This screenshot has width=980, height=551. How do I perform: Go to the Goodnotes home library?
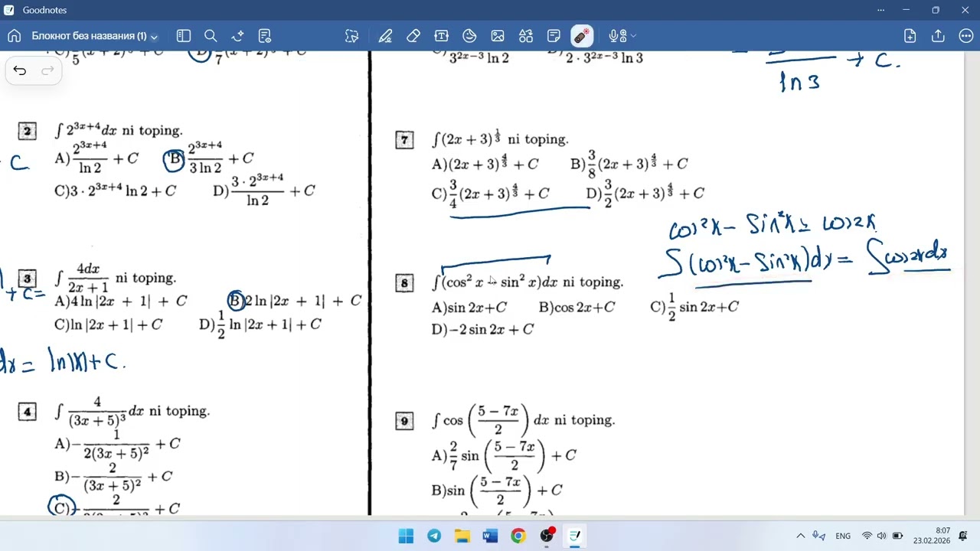[x=14, y=36]
